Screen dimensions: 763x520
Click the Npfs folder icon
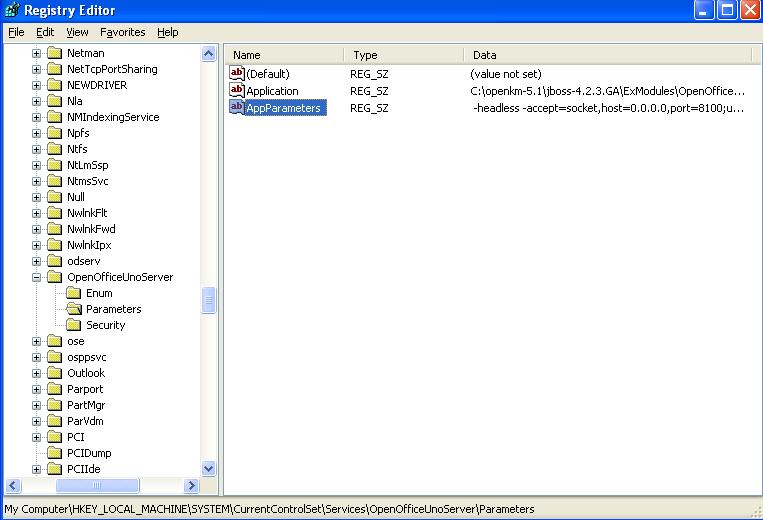click(54, 133)
